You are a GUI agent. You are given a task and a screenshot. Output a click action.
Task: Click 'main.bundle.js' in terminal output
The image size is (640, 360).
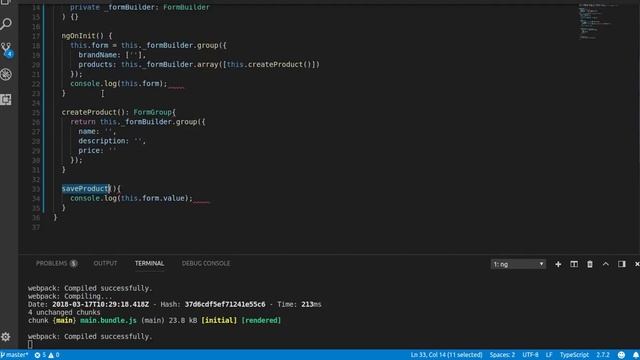pyautogui.click(x=108, y=320)
